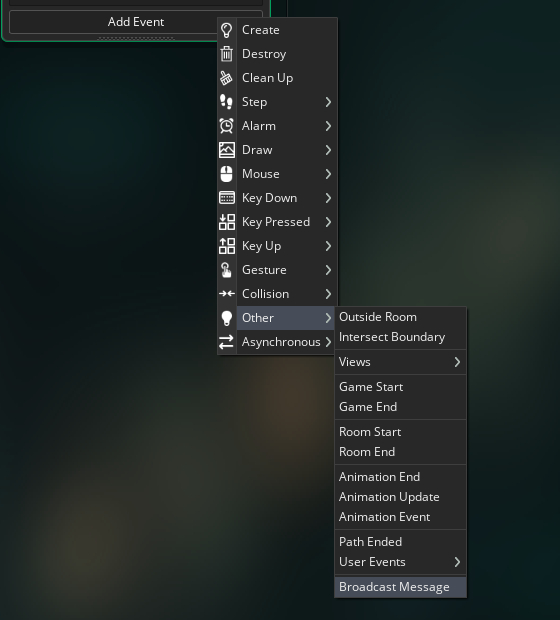560x620 pixels.
Task: Open the Key Up menu entry
Action: [x=277, y=246]
